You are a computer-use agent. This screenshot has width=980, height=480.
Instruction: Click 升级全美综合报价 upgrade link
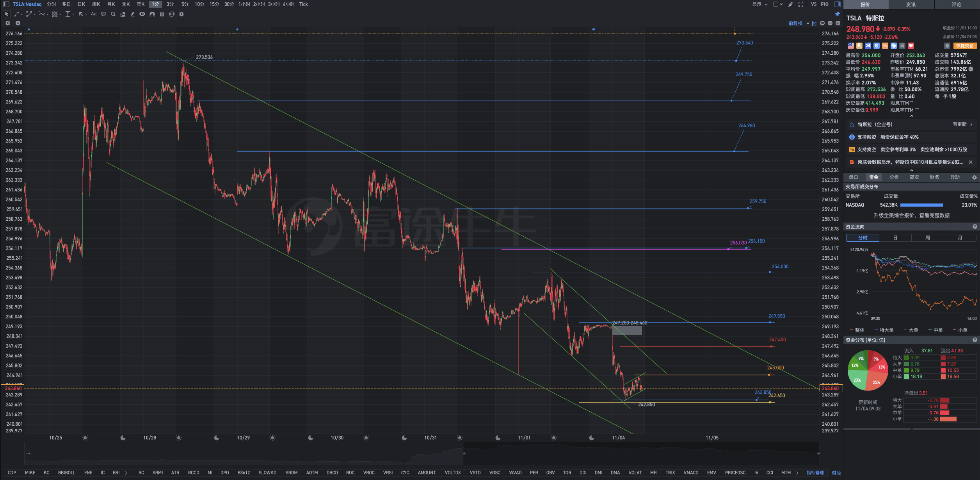[x=912, y=216]
